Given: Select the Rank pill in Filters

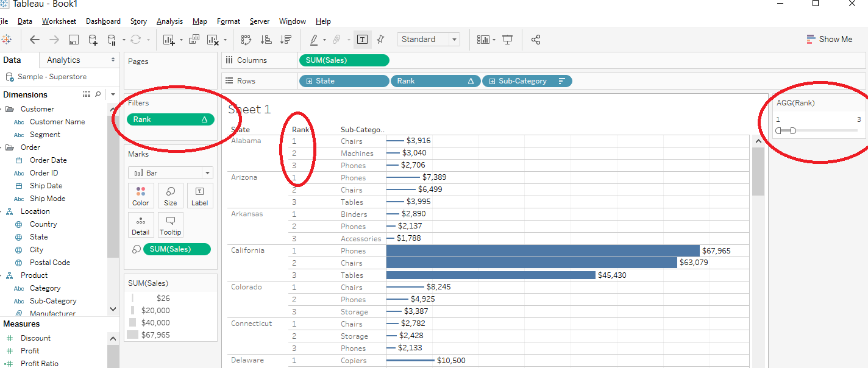Looking at the screenshot, I should coord(170,119).
